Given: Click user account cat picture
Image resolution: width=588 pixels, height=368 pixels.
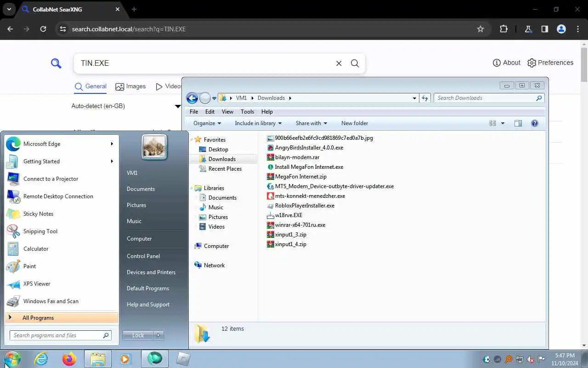Looking at the screenshot, I should coord(154,147).
